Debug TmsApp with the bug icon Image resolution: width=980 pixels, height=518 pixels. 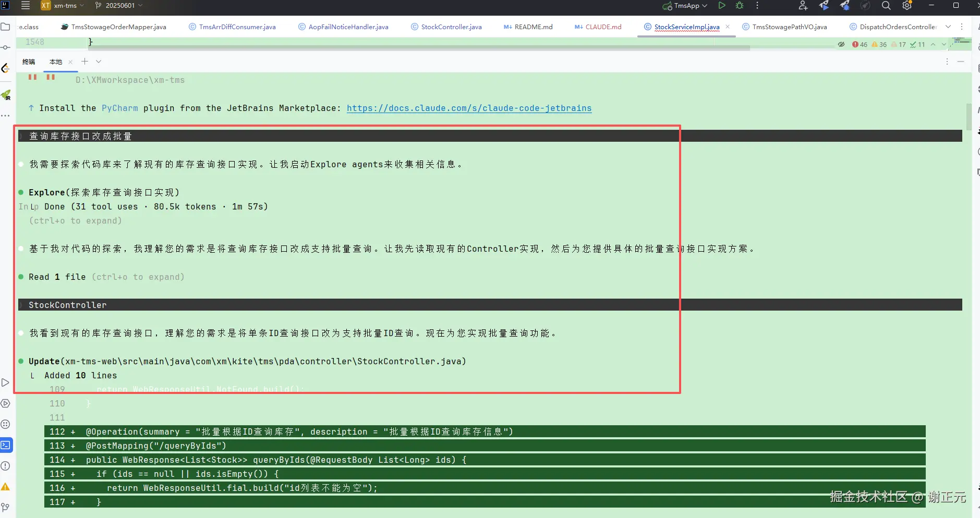(x=740, y=6)
